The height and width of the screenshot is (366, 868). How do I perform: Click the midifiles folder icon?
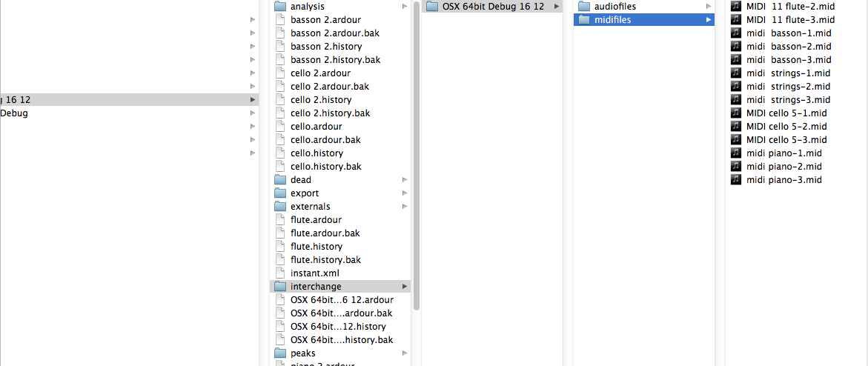(x=583, y=20)
